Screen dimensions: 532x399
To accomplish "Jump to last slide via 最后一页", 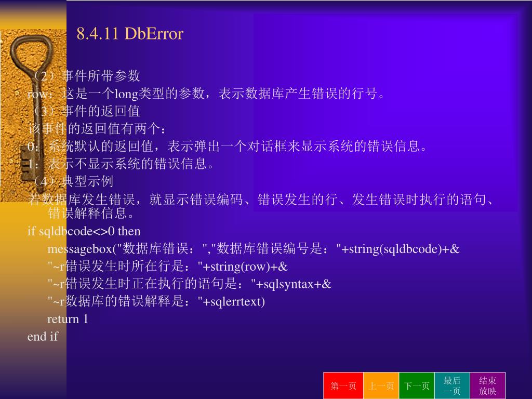I will coord(452,385).
